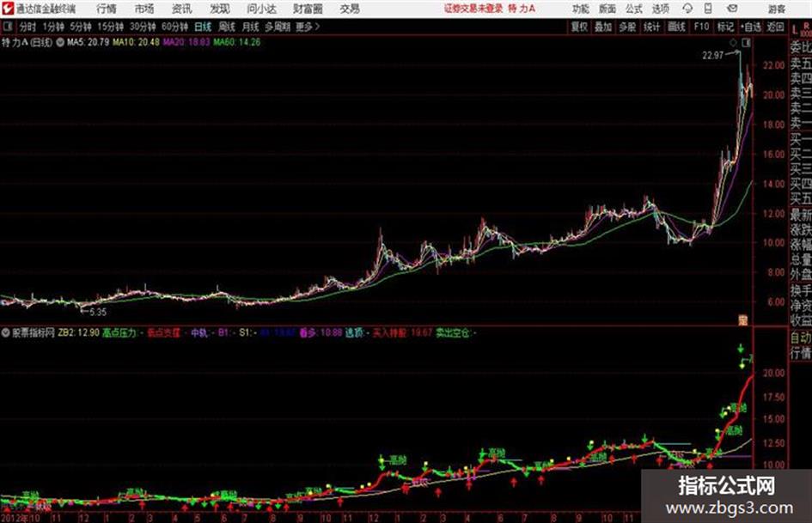Click the 证券交易未登录 login link
Viewport: 812px width, 523px height.
473,9
